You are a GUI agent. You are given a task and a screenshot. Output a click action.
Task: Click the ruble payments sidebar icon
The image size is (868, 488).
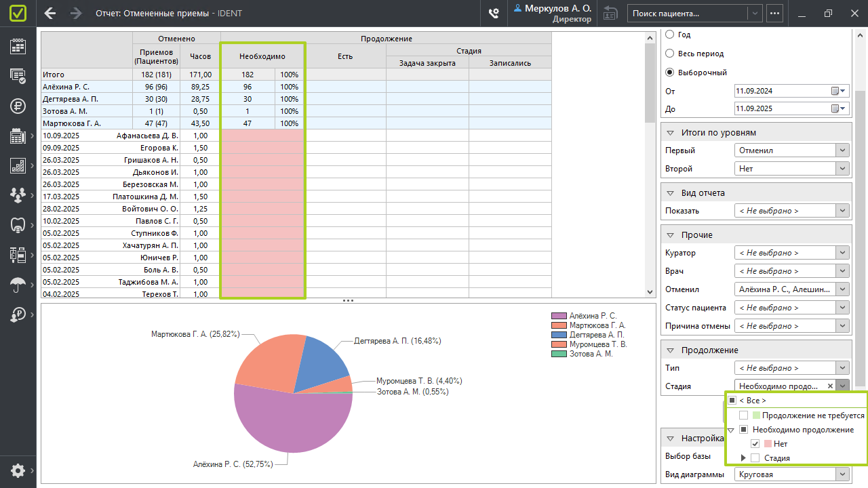pyautogui.click(x=18, y=106)
